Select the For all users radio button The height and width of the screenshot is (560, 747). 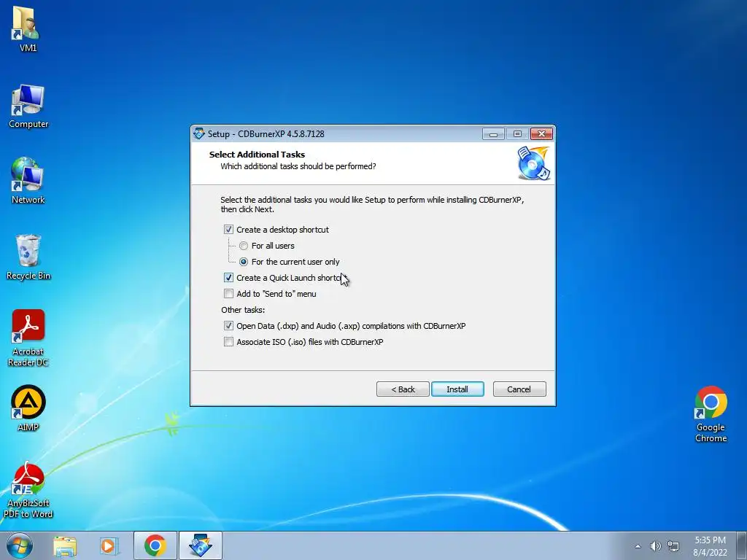(x=244, y=246)
